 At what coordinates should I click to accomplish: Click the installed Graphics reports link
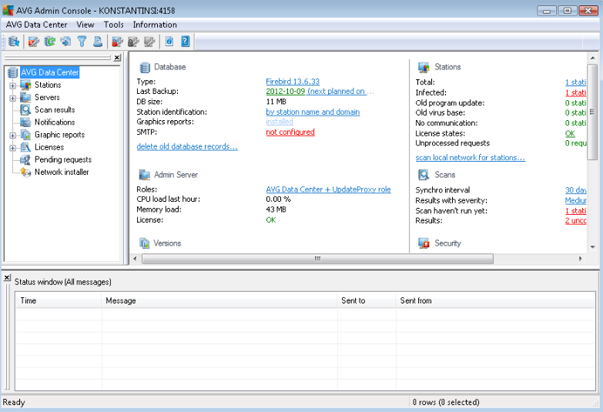(279, 122)
